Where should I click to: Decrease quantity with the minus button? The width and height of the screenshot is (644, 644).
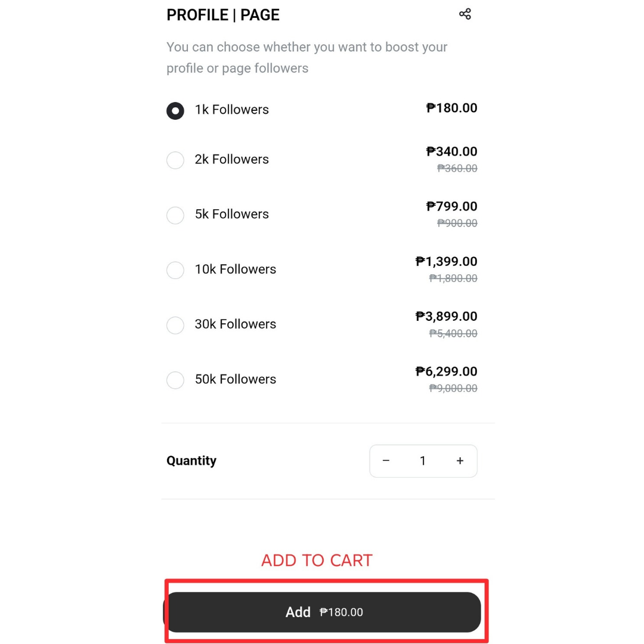pos(386,461)
